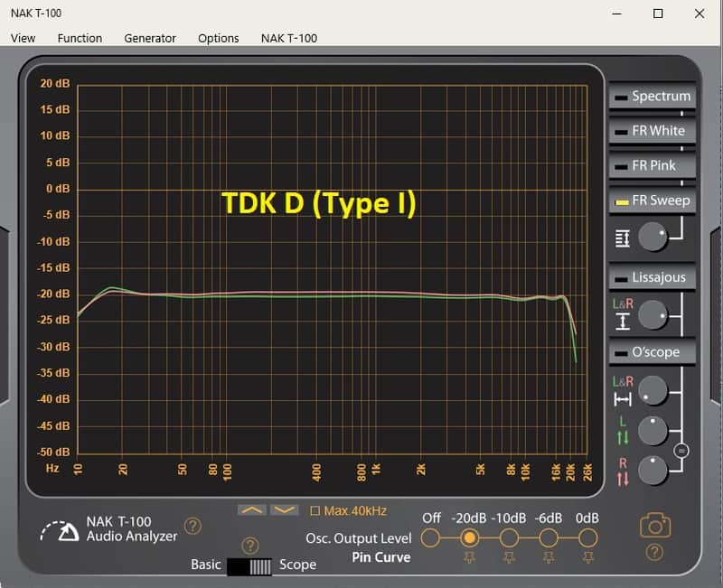723x588 pixels.
Task: Click the NAK T-100 gauge logo icon
Action: [x=61, y=532]
